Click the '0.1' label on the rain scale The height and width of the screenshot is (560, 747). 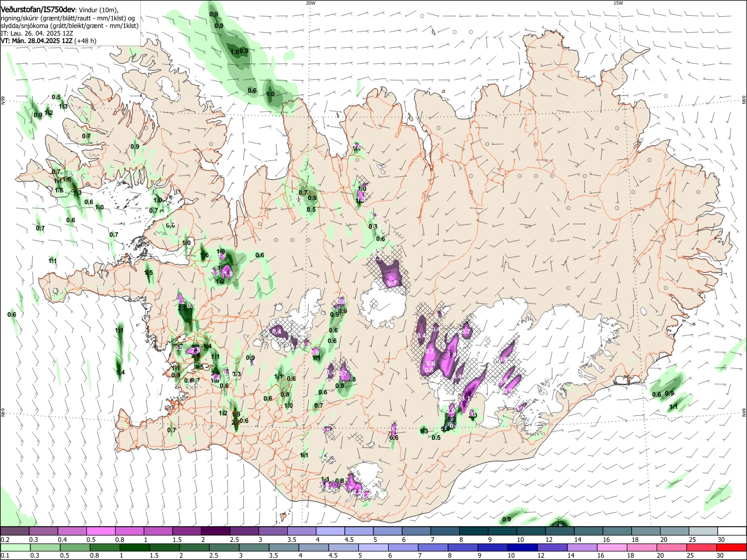tap(5, 556)
